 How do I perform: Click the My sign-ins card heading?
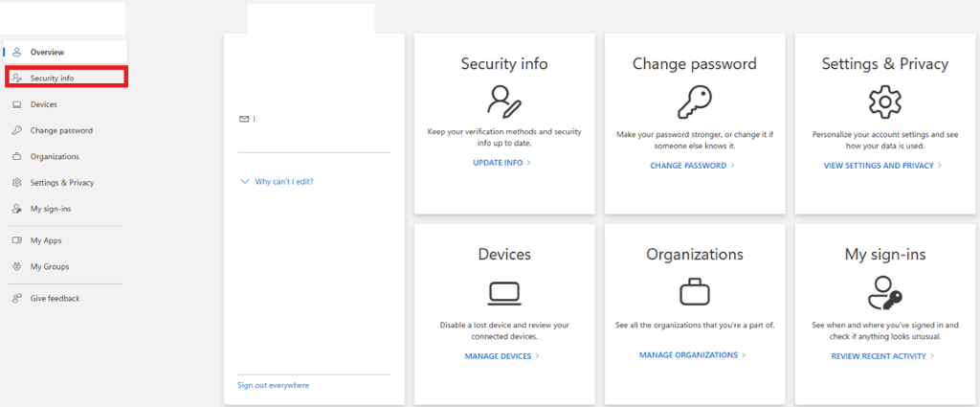pyautogui.click(x=885, y=255)
